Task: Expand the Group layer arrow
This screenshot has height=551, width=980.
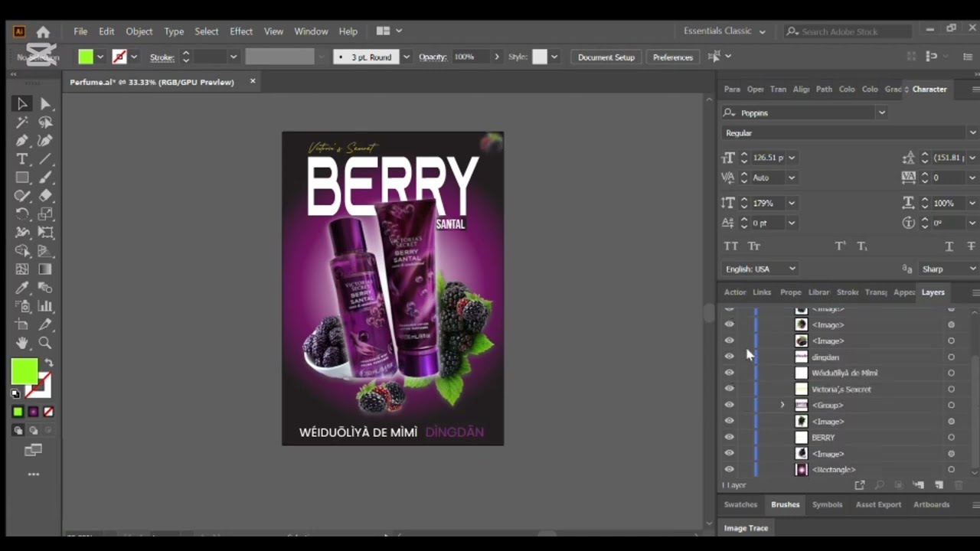Action: click(x=782, y=406)
